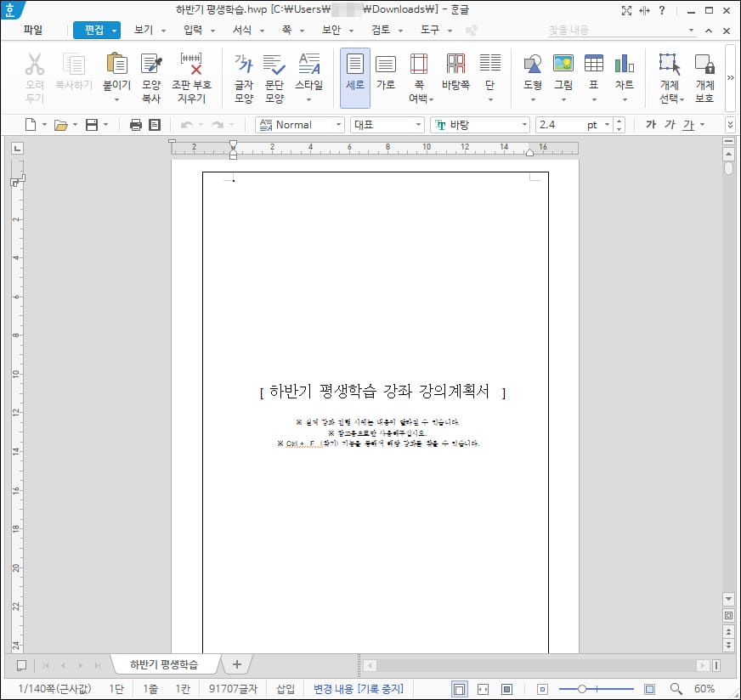The image size is (741, 700).
Task: Select the 하반기 평생학습 document tab
Action: pyautogui.click(x=164, y=664)
